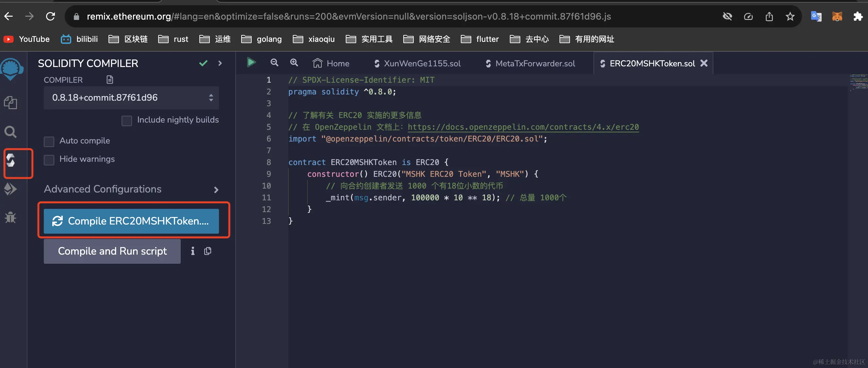Screen dimensions: 868x368
Task: Enable Include nightly builds checkbox
Action: (x=127, y=121)
